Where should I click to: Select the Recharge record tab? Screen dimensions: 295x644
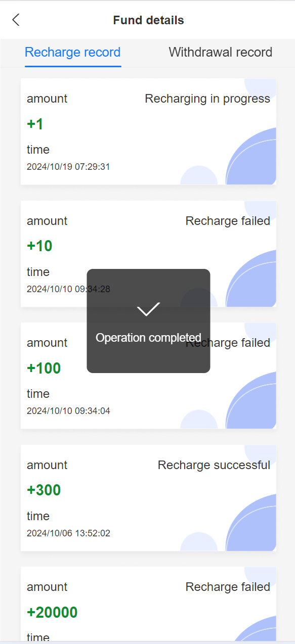click(72, 52)
